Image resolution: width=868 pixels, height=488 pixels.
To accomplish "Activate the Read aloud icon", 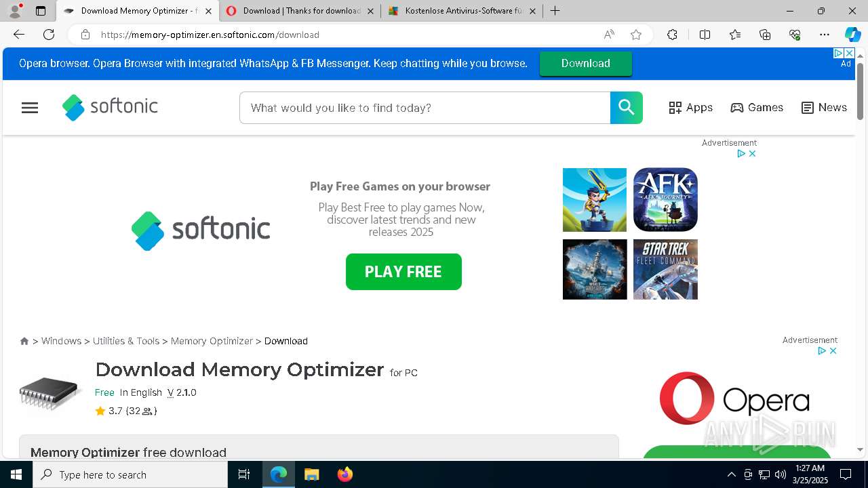I will 609,35.
